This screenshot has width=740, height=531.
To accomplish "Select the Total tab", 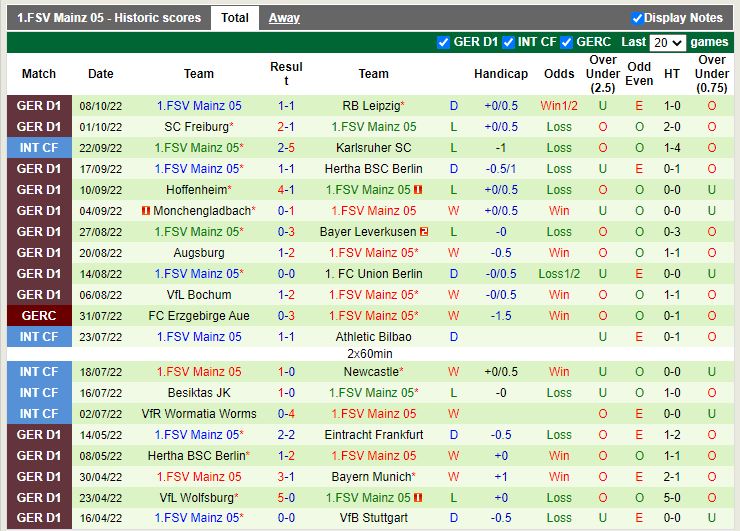I will (x=235, y=18).
